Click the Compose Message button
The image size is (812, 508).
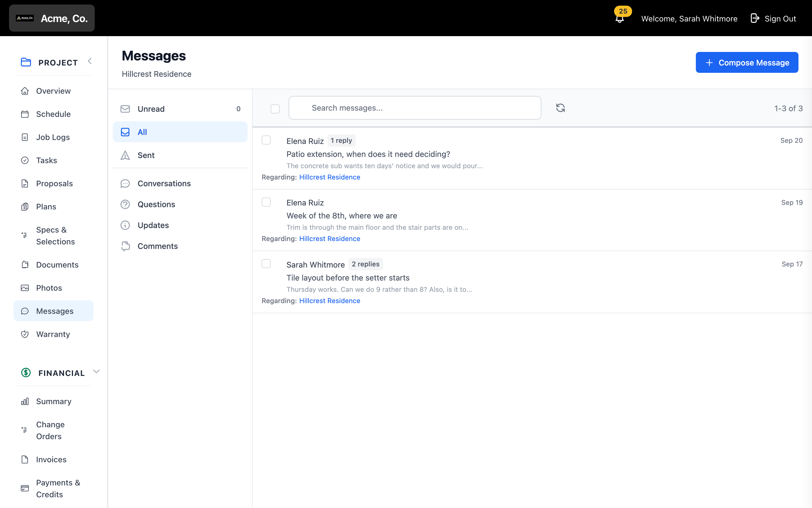coord(747,62)
